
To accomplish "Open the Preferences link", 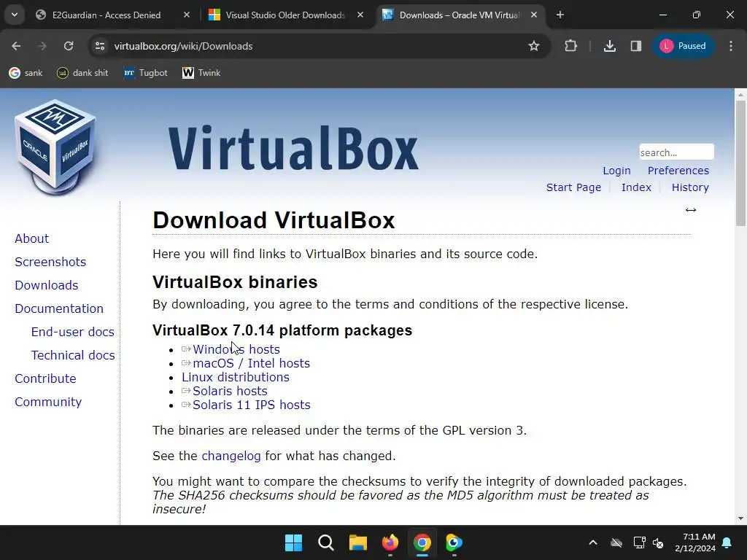I will click(x=678, y=171).
